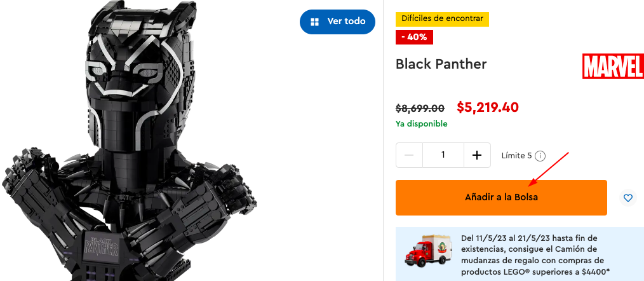Click the red -40% discount badge
The image size is (644, 281).
point(414,37)
